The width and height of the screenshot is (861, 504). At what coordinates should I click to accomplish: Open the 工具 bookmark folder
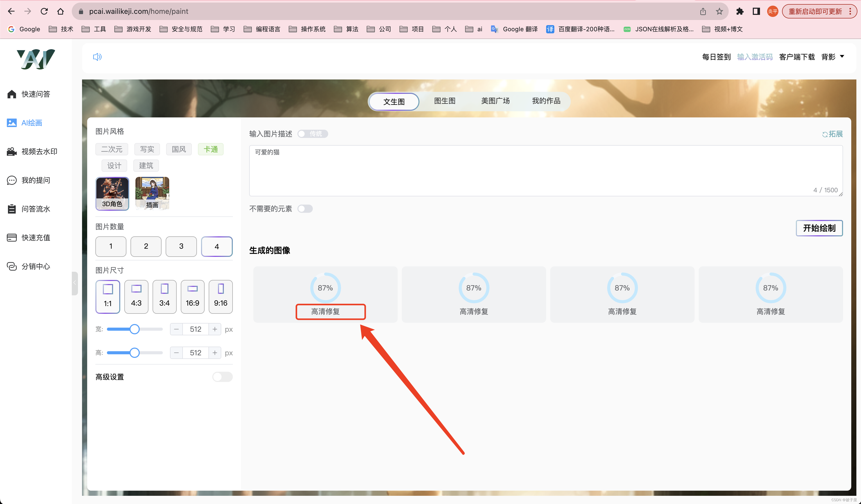(x=94, y=29)
